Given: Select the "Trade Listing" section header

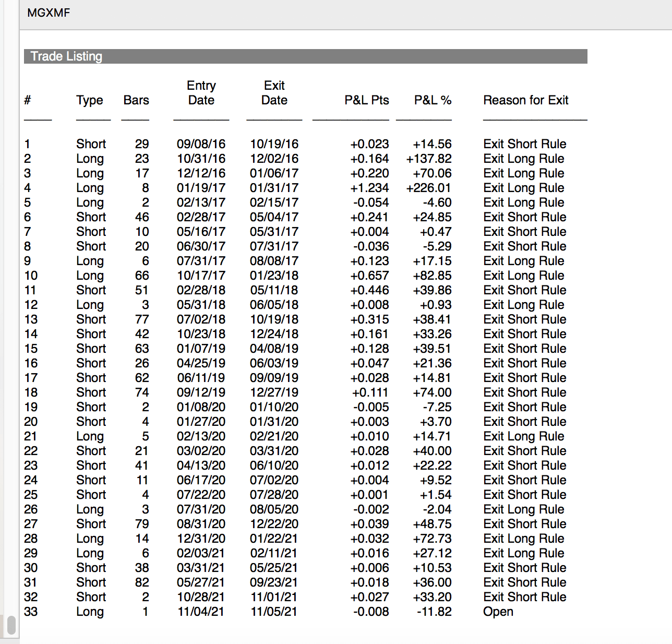Looking at the screenshot, I should (306, 56).
